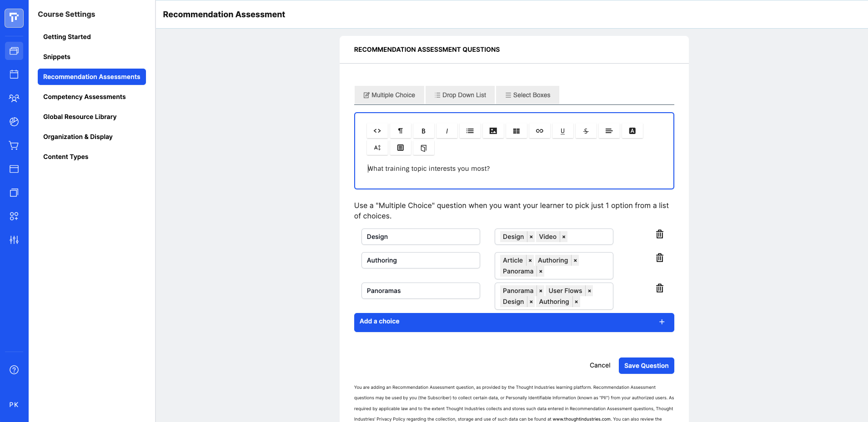
Task: Open the events calendar from the sidebar
Action: pos(14,74)
